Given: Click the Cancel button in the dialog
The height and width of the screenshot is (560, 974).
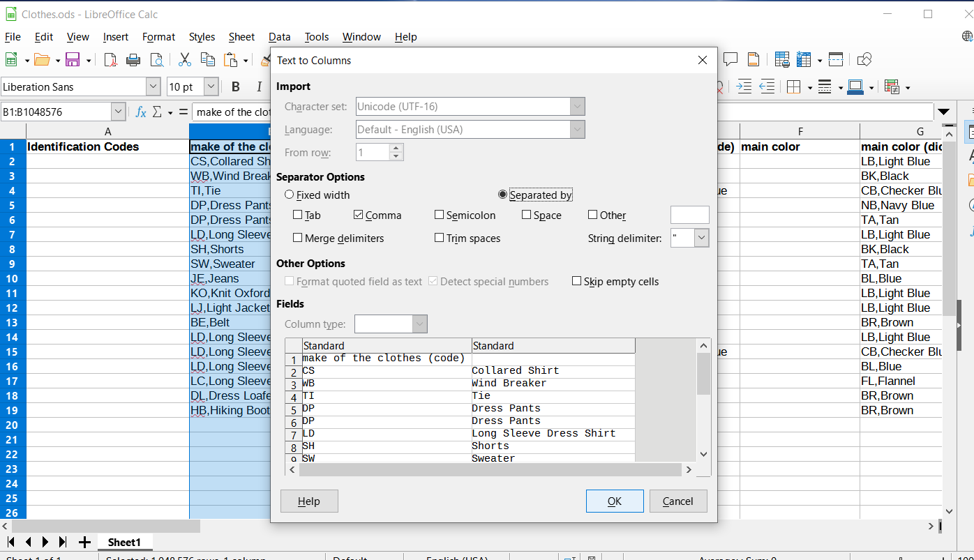Looking at the screenshot, I should (677, 501).
